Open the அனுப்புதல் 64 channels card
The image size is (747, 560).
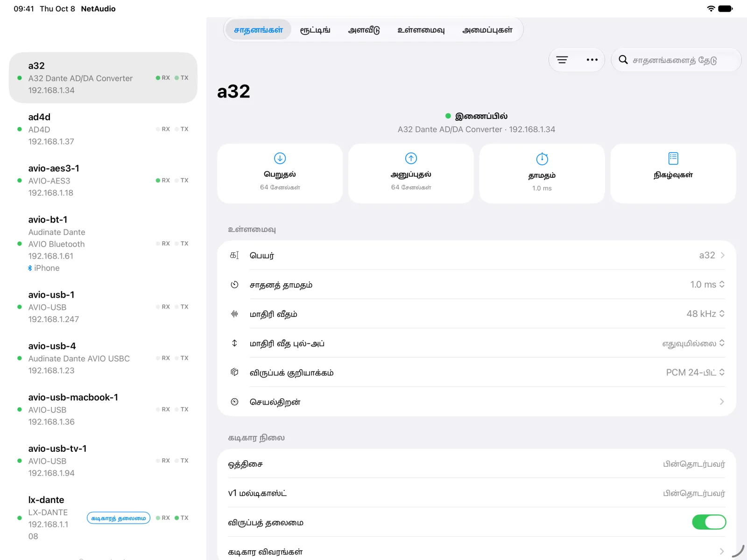411,174
